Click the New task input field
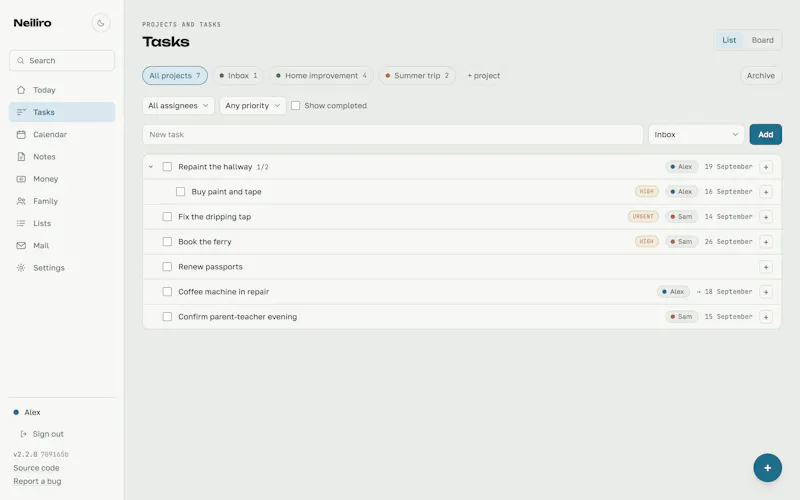The height and width of the screenshot is (500, 800). 393,135
